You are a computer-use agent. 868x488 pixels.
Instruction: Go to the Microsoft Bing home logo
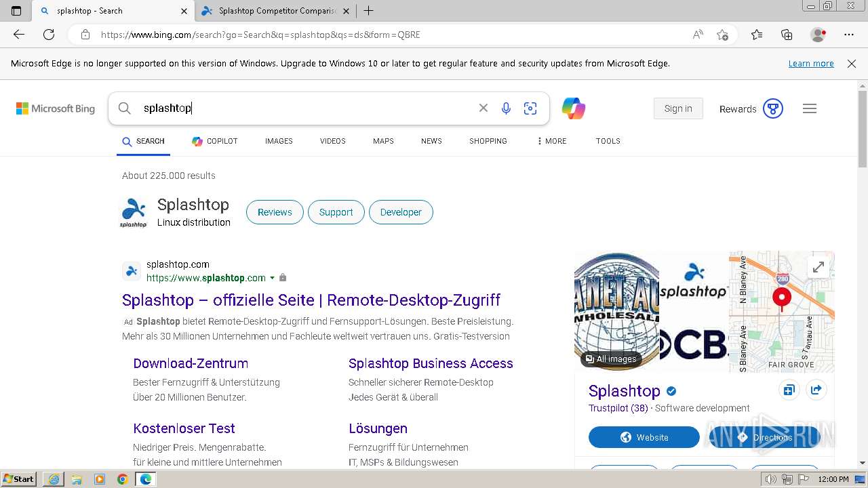(56, 108)
